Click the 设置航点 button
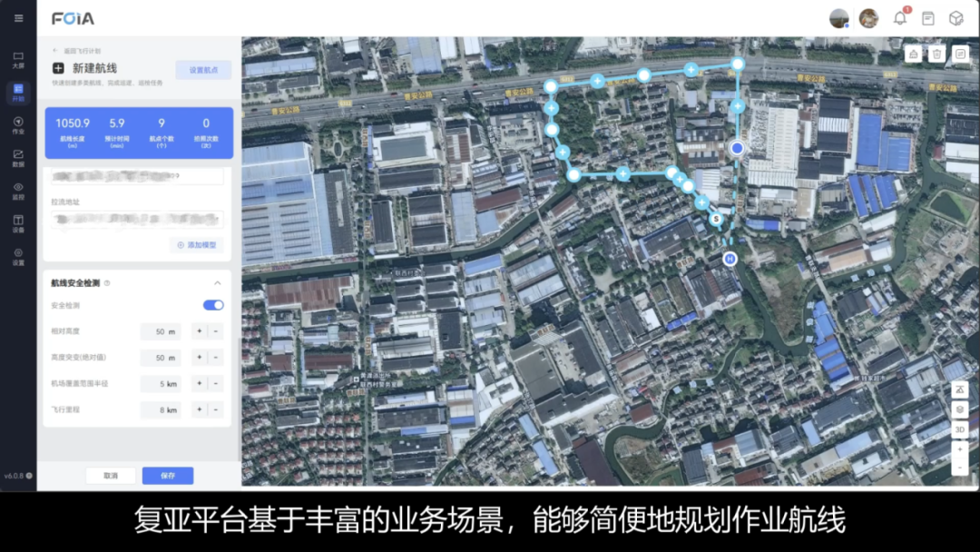The height and width of the screenshot is (552, 980). 203,70
